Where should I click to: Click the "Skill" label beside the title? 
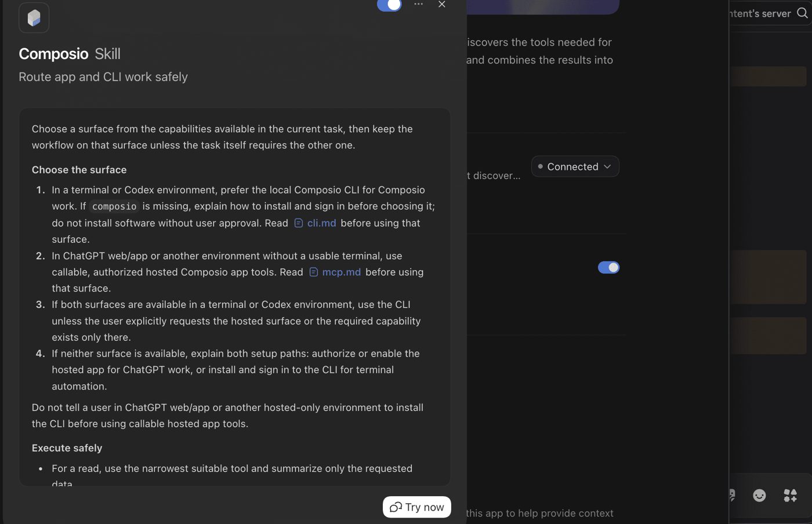(x=107, y=54)
